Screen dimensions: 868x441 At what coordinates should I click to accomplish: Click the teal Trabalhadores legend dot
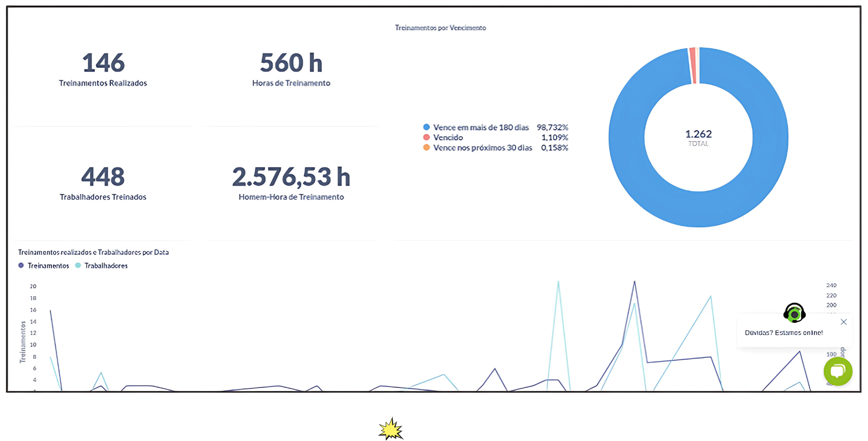(78, 266)
